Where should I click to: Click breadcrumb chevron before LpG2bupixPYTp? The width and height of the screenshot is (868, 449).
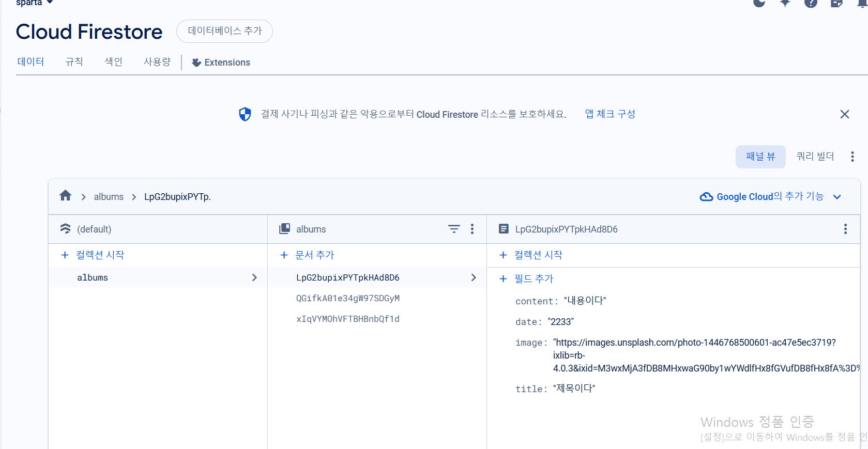point(134,197)
